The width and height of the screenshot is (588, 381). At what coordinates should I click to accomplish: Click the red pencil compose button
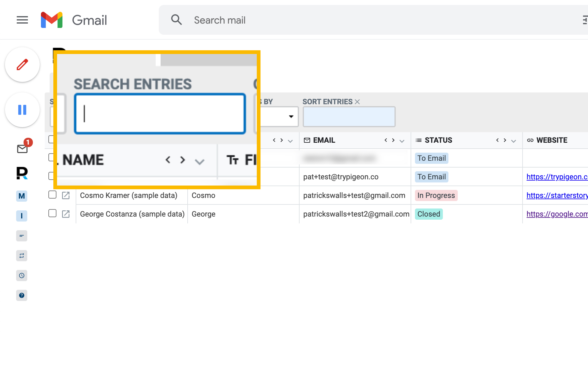pyautogui.click(x=22, y=65)
